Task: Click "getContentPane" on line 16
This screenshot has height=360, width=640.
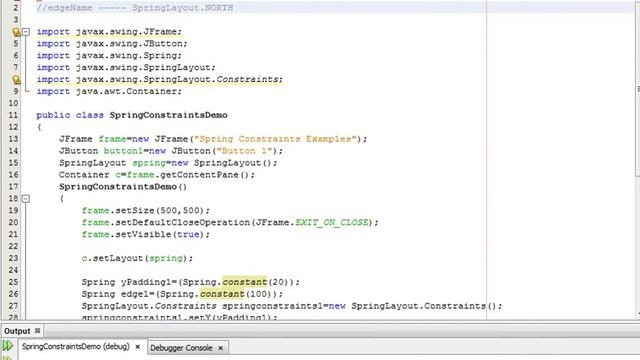Action: pos(199,175)
